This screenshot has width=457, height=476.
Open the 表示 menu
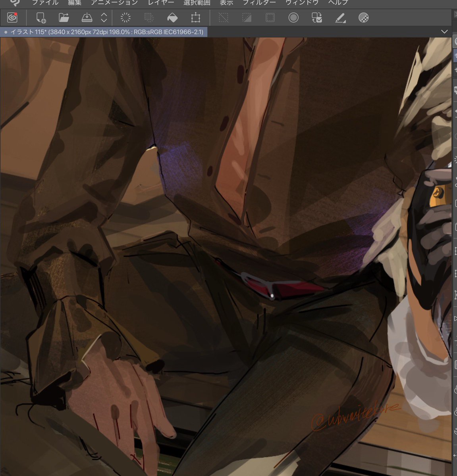point(226,2)
